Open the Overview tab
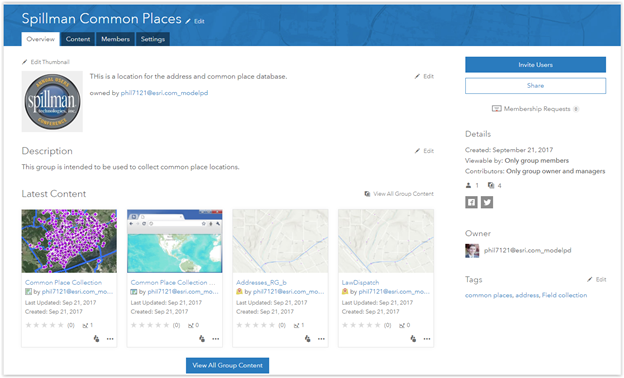Image resolution: width=624 pixels, height=378 pixels. 41,39
